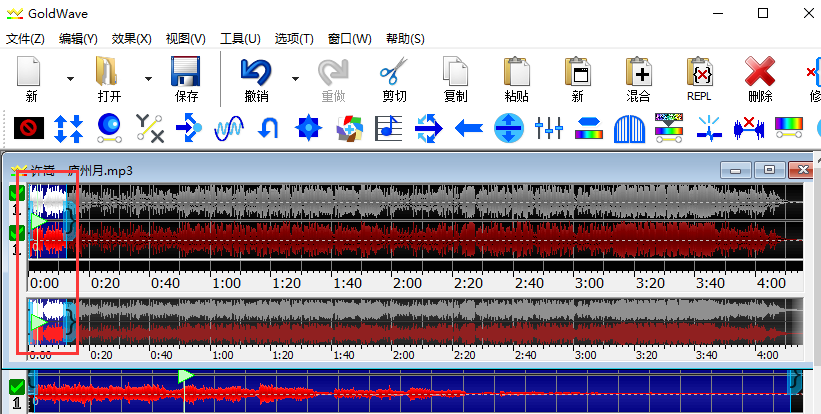This screenshot has height=414, width=821.
Task: Click 4:00 on the overview strip ruler
Action: [767, 355]
